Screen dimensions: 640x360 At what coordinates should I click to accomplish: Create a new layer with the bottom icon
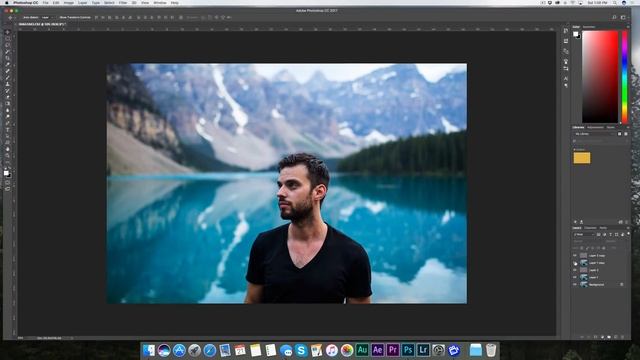[x=616, y=337]
